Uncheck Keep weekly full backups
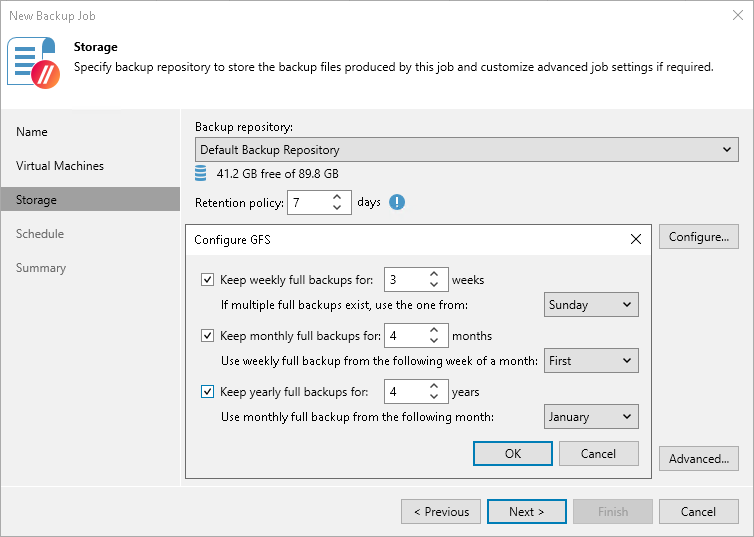 click(x=208, y=280)
